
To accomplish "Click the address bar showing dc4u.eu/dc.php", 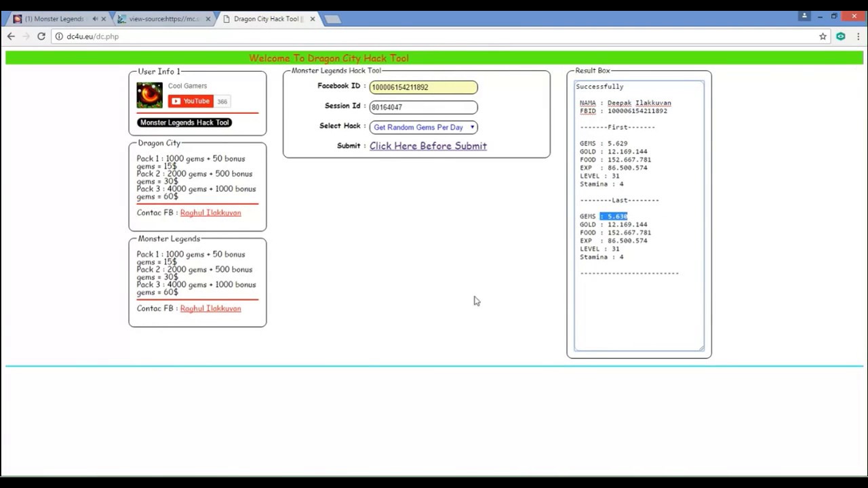I will [434, 37].
